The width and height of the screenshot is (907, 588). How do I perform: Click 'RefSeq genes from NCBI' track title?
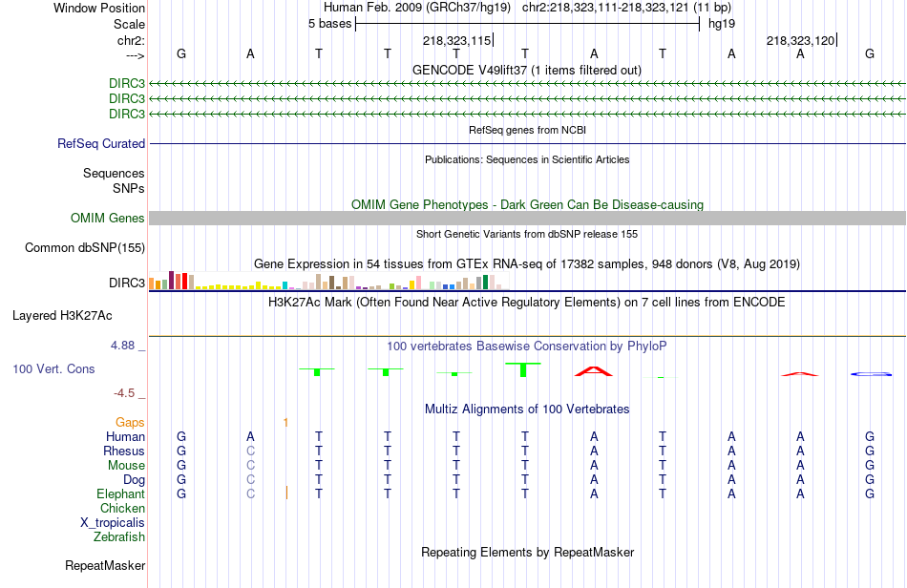[x=528, y=130]
